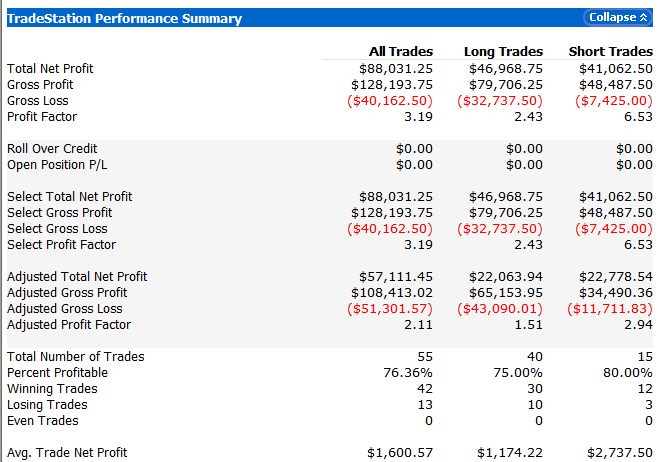Collapse the Performance Summary panel
The image size is (663, 462).
coord(616,17)
